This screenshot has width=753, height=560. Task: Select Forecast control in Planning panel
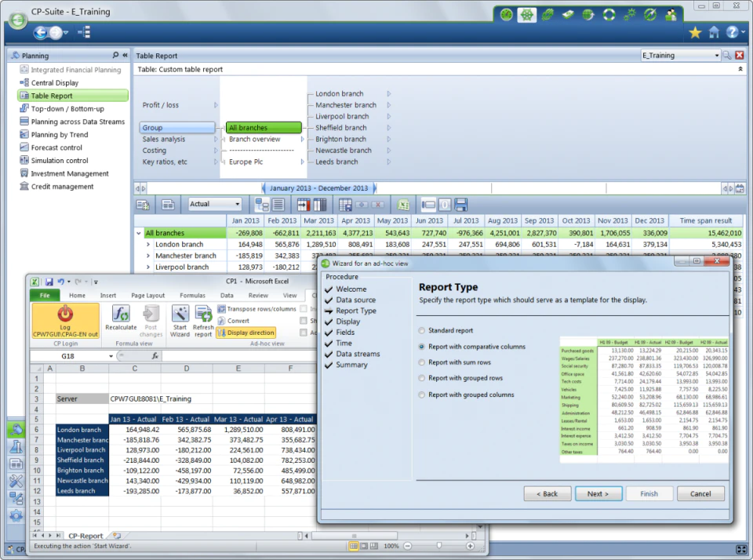pos(56,147)
